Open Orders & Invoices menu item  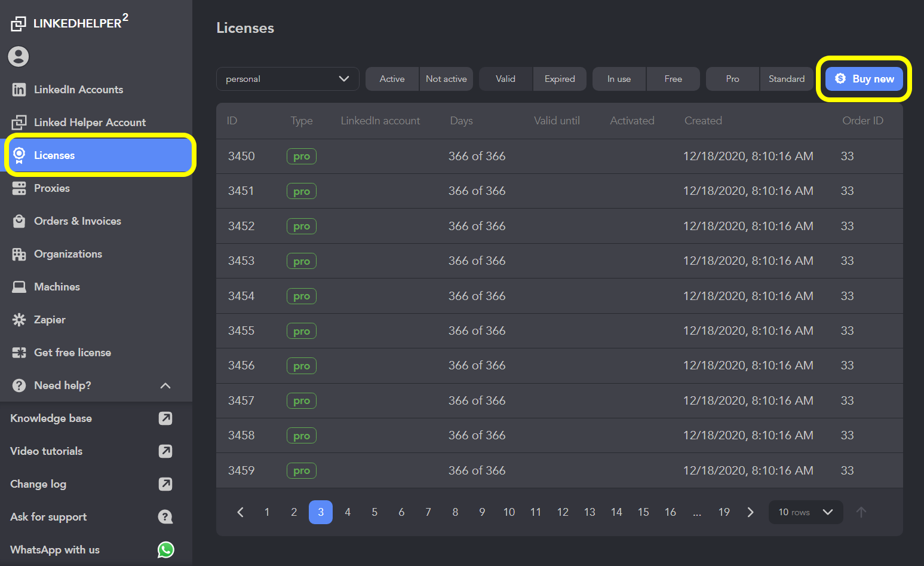click(96, 221)
